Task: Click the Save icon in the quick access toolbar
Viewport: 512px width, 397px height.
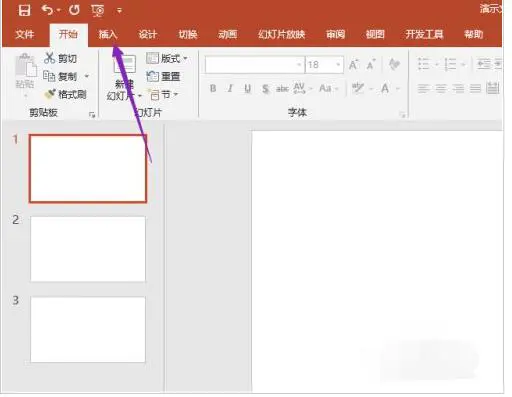Action: (x=24, y=10)
